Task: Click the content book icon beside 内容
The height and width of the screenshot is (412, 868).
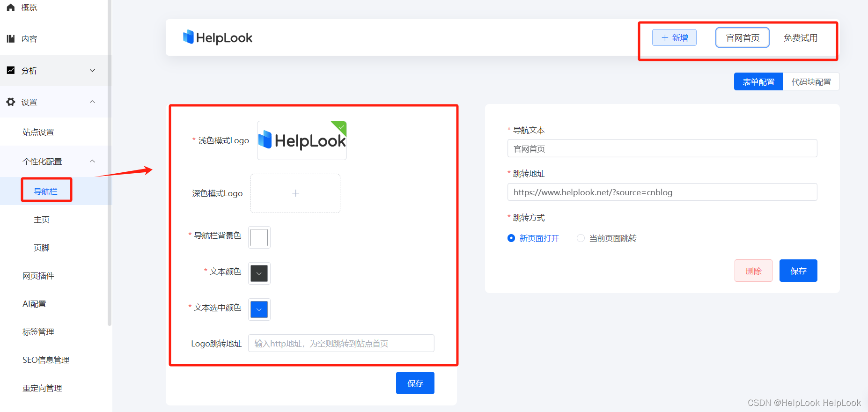Action: click(x=11, y=39)
